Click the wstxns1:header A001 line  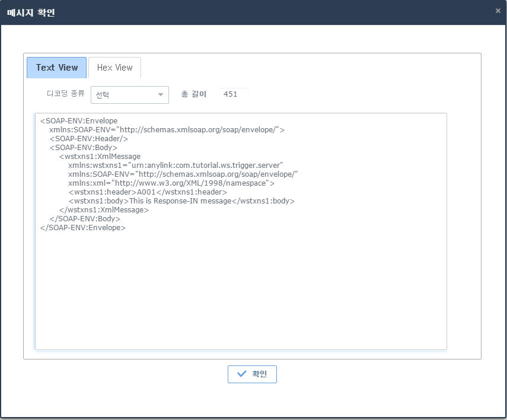tap(148, 192)
